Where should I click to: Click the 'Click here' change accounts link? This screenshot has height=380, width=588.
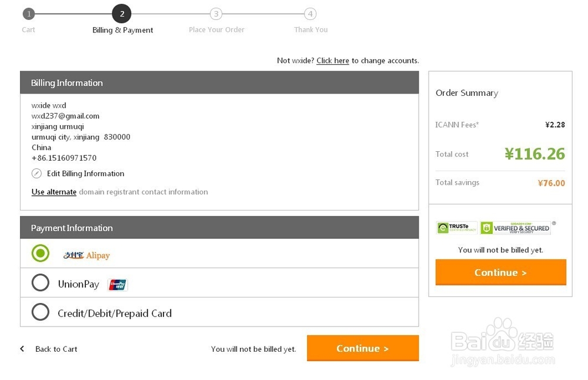tap(333, 61)
